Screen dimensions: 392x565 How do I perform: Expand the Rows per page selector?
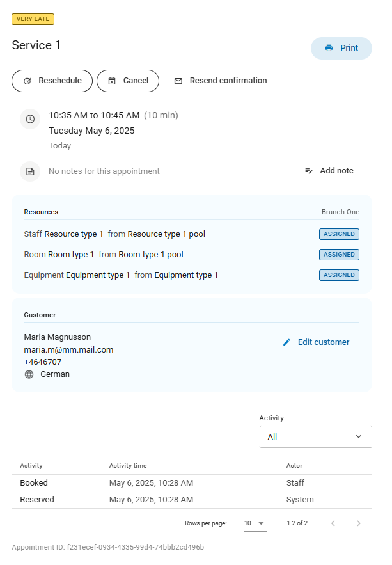(254, 523)
